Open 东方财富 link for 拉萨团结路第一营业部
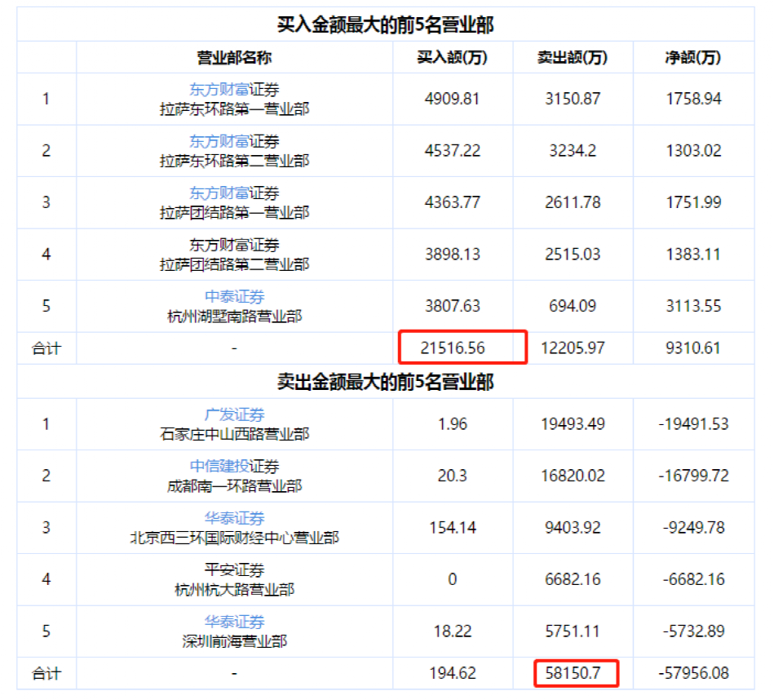The image size is (774, 700). tap(219, 193)
